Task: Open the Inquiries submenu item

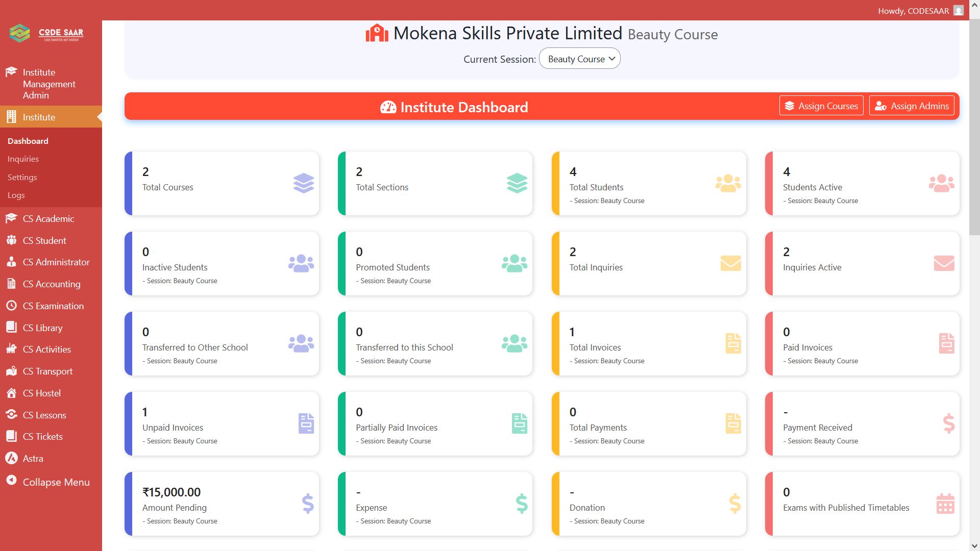Action: pyautogui.click(x=23, y=159)
